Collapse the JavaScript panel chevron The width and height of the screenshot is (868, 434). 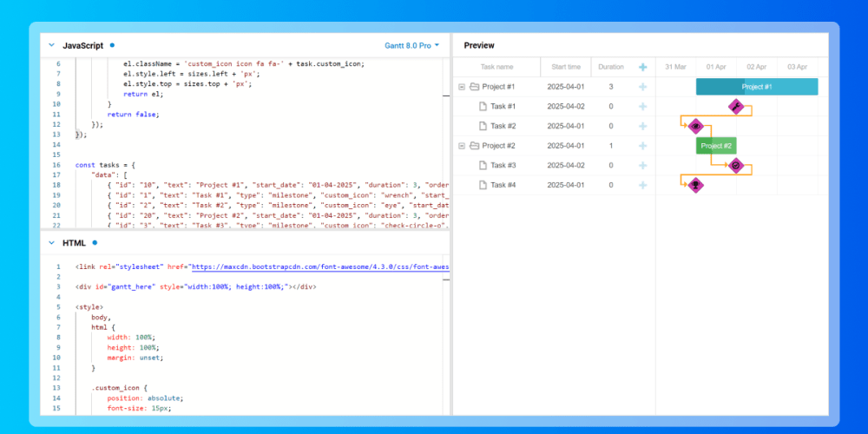click(x=51, y=45)
